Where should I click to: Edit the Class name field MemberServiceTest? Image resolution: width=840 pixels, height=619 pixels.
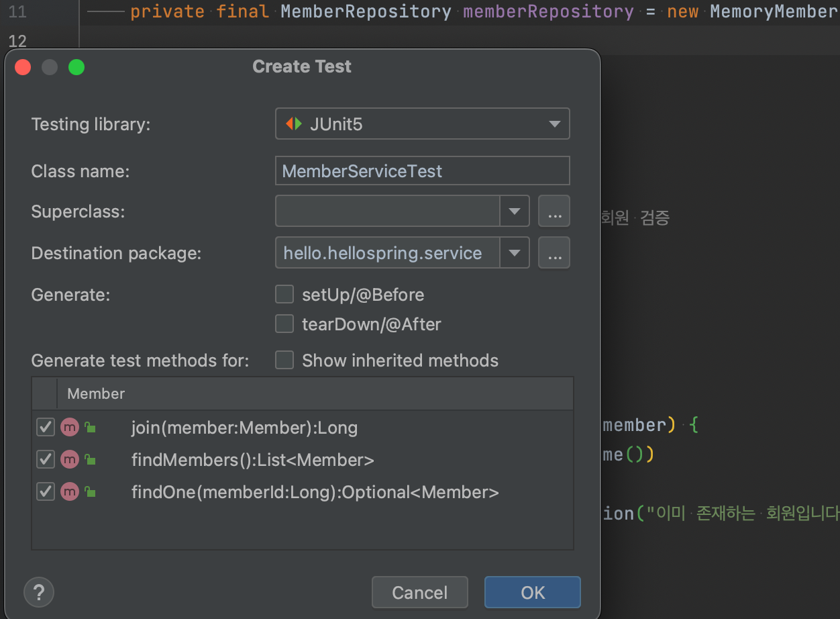click(423, 171)
